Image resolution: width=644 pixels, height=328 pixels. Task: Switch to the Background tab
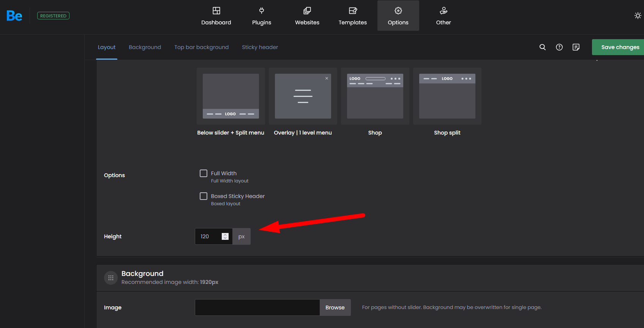coord(145,47)
